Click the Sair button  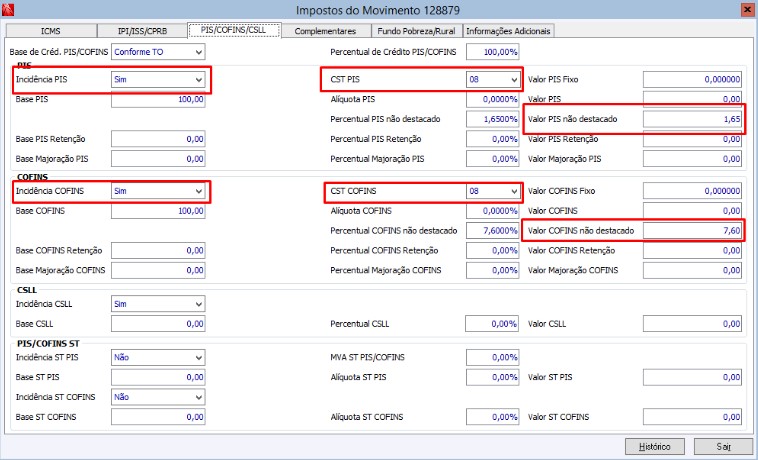pos(724,446)
